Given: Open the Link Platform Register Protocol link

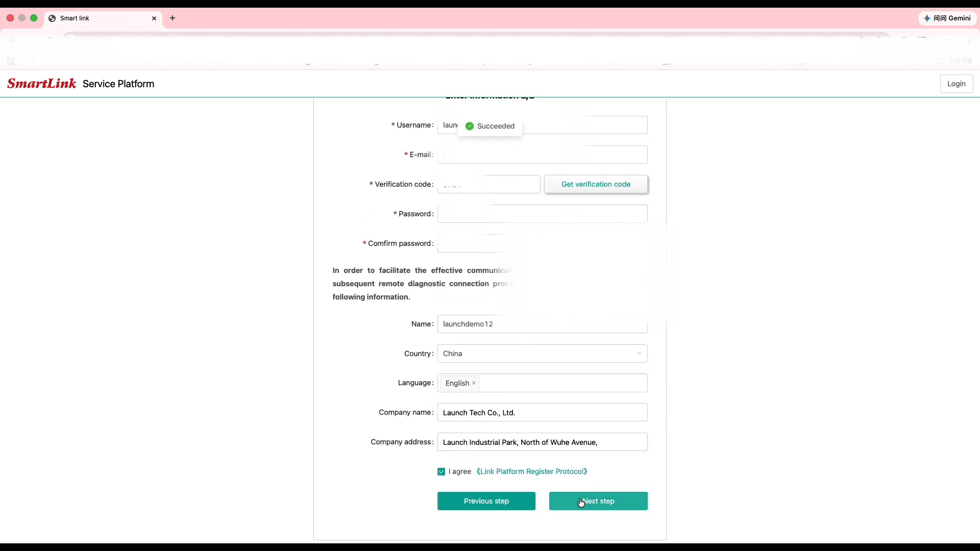Looking at the screenshot, I should [532, 471].
